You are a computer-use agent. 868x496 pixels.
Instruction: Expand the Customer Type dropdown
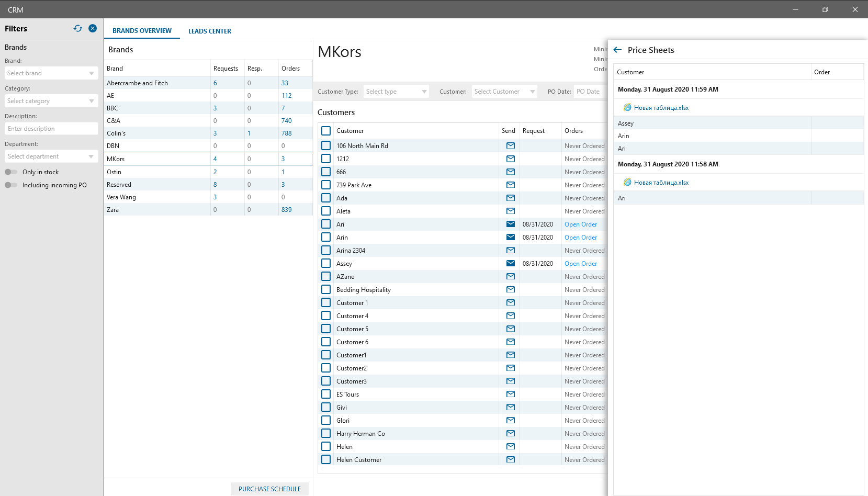coord(396,92)
